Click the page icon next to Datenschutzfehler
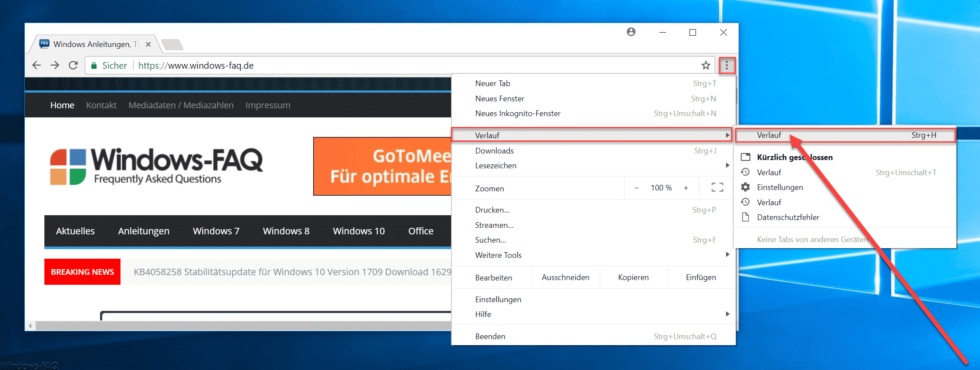Viewport: 980px width, 370px height. [x=746, y=217]
